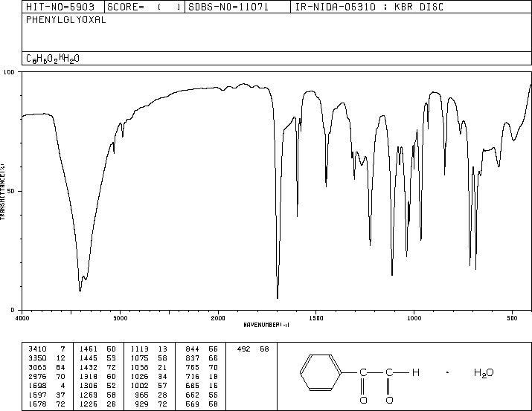This screenshot has height=411, width=532.
Task: Click the 1000 x-axis tick label
Action: pos(414,318)
